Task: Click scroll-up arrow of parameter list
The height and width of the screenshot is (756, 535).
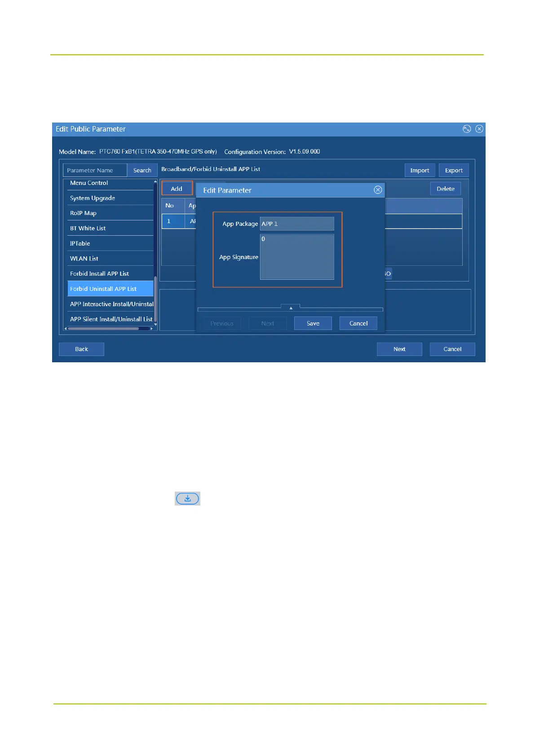Action: coord(155,182)
